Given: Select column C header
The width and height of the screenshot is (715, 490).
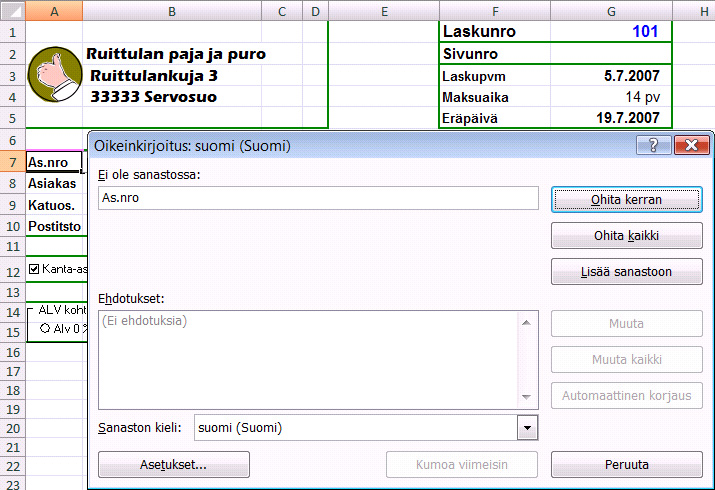Looking at the screenshot, I should click(x=282, y=11).
